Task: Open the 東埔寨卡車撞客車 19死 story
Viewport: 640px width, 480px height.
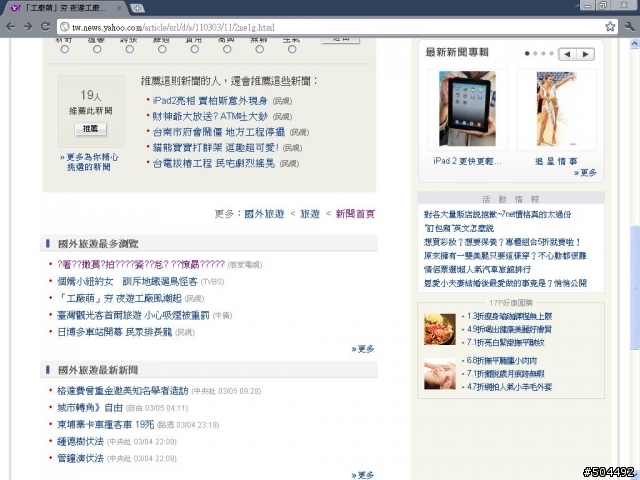Action: point(105,424)
